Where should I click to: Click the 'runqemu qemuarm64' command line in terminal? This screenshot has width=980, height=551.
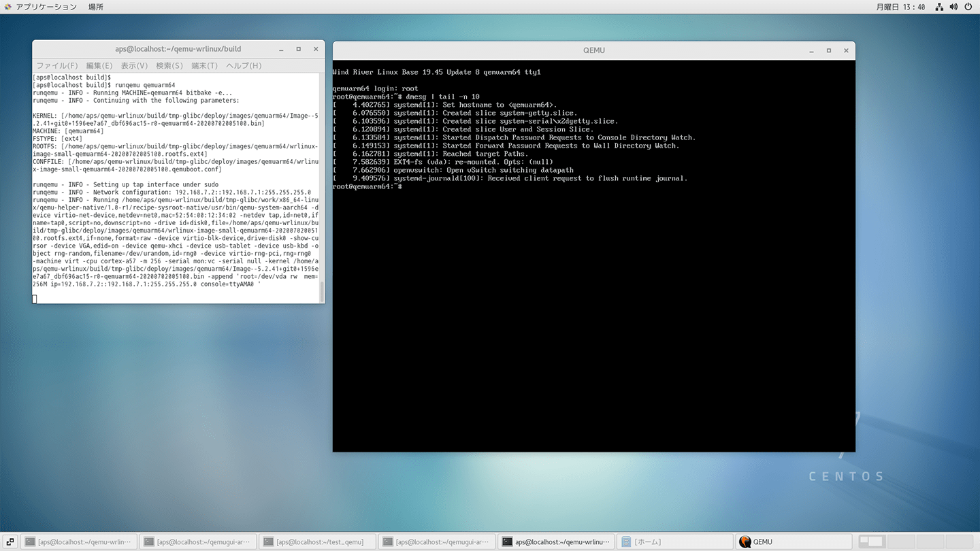[x=103, y=85]
